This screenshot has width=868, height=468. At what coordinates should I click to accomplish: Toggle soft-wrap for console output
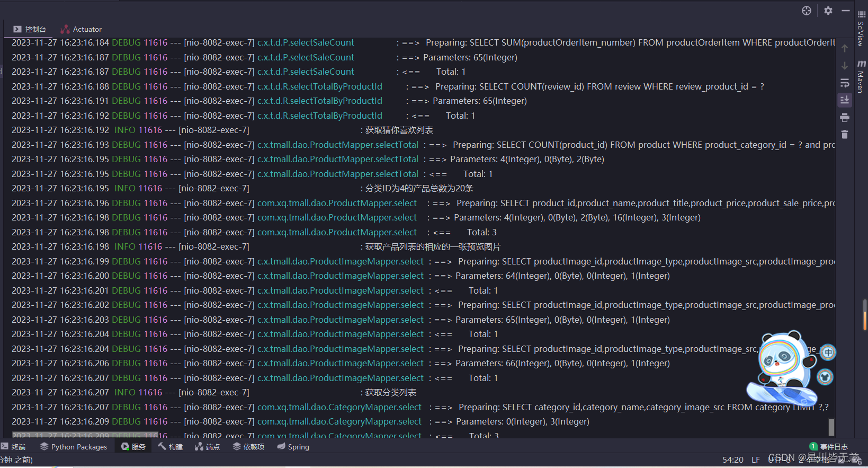point(845,83)
